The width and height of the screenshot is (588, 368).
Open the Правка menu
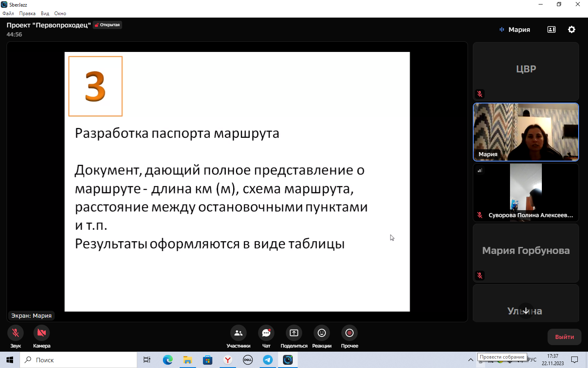pyautogui.click(x=27, y=13)
